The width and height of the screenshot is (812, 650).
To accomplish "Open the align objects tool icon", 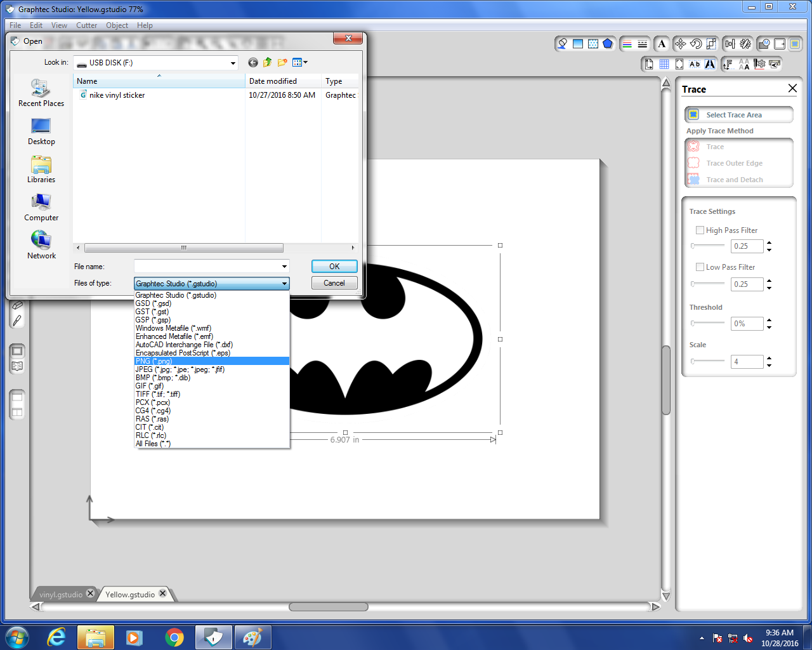I will pyautogui.click(x=730, y=44).
